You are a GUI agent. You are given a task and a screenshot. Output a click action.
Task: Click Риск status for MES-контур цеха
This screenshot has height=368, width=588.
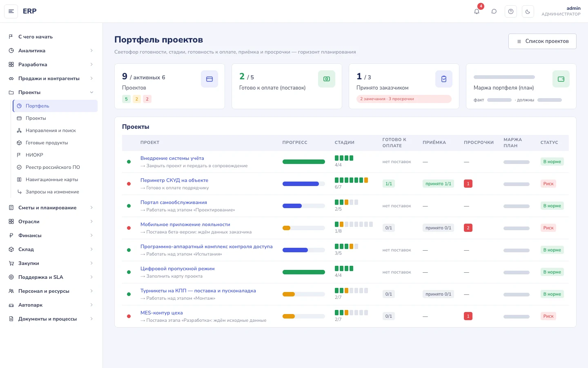tap(548, 316)
